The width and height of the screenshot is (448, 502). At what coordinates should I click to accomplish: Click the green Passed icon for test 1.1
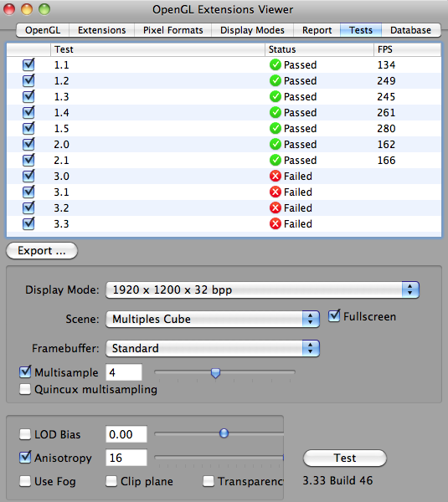click(275, 64)
